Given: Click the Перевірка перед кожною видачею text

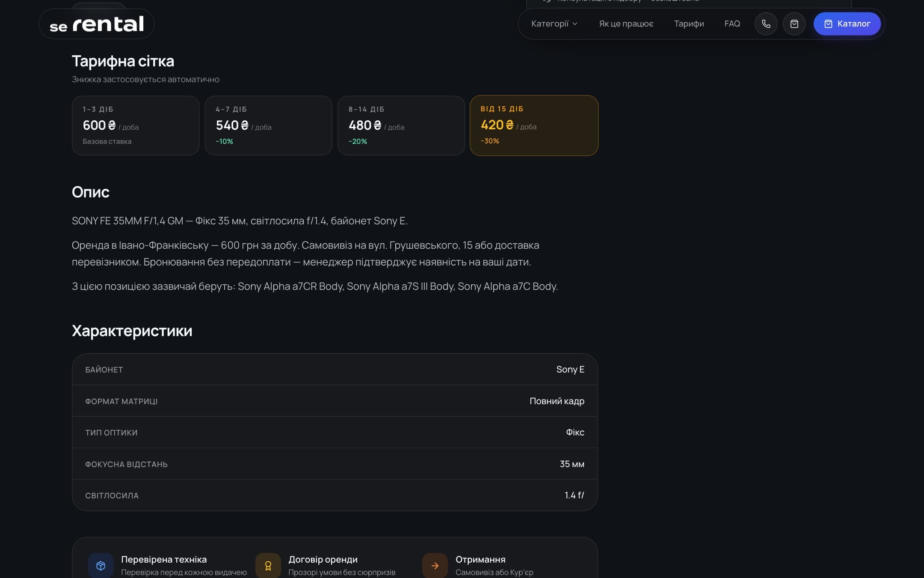Looking at the screenshot, I should click(184, 572).
